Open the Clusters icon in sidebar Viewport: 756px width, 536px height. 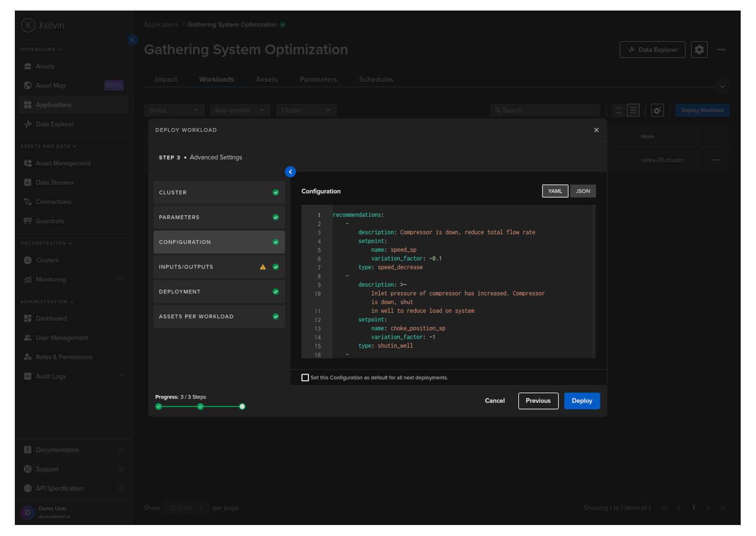28,260
